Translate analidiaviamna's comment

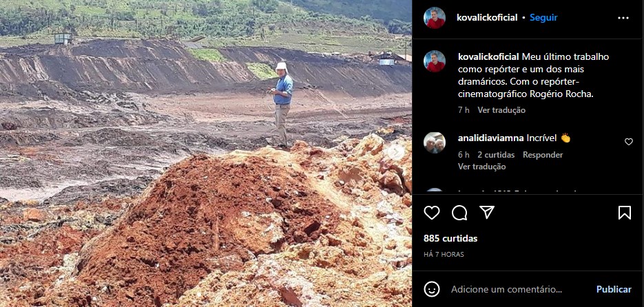point(481,166)
